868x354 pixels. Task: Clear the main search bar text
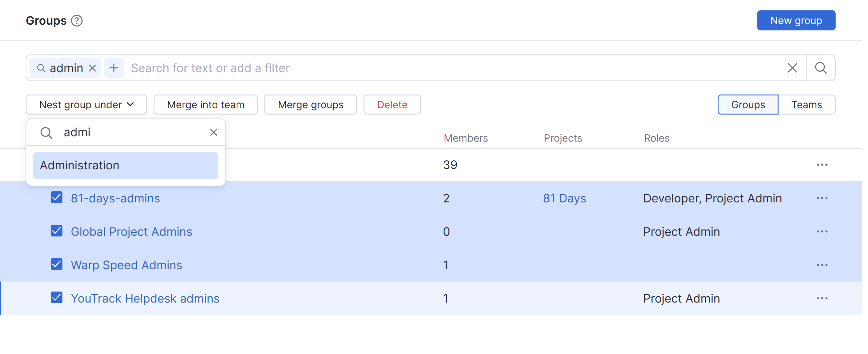(x=792, y=68)
